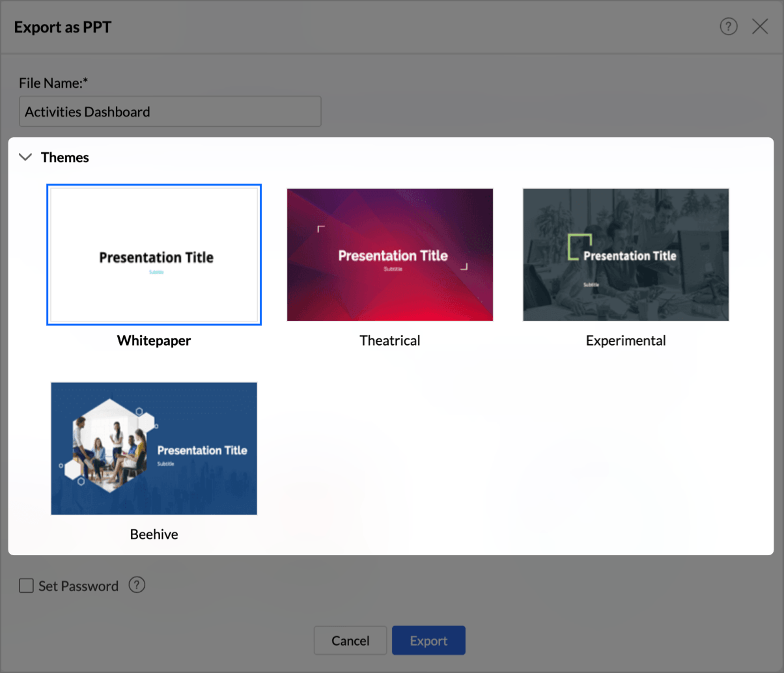Collapse the Themes section chevron

[25, 157]
